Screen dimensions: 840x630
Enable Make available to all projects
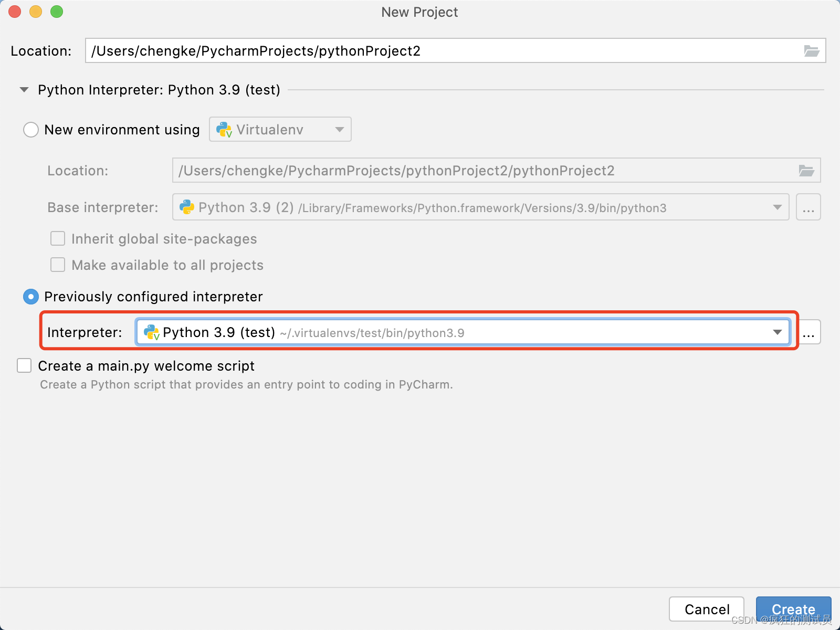coord(58,265)
